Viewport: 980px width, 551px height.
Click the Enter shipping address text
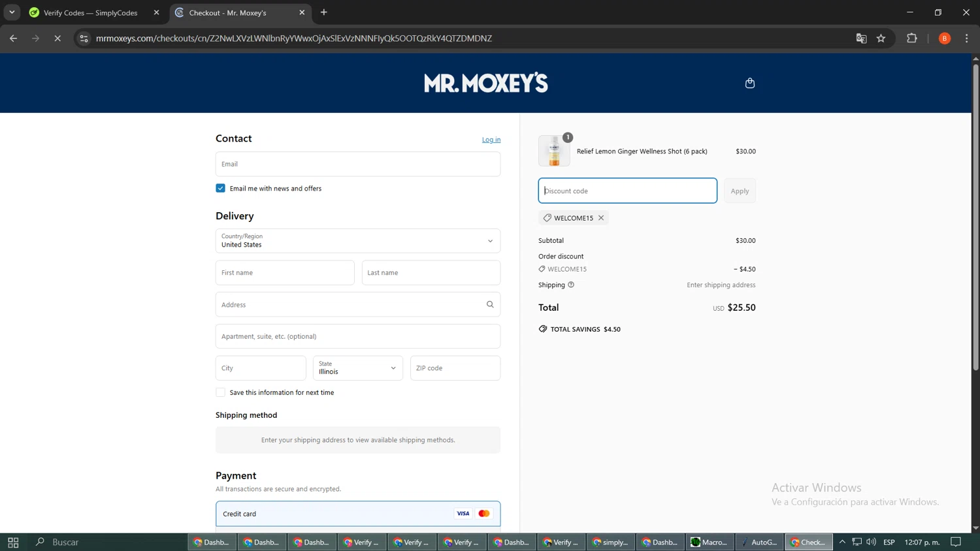click(721, 285)
